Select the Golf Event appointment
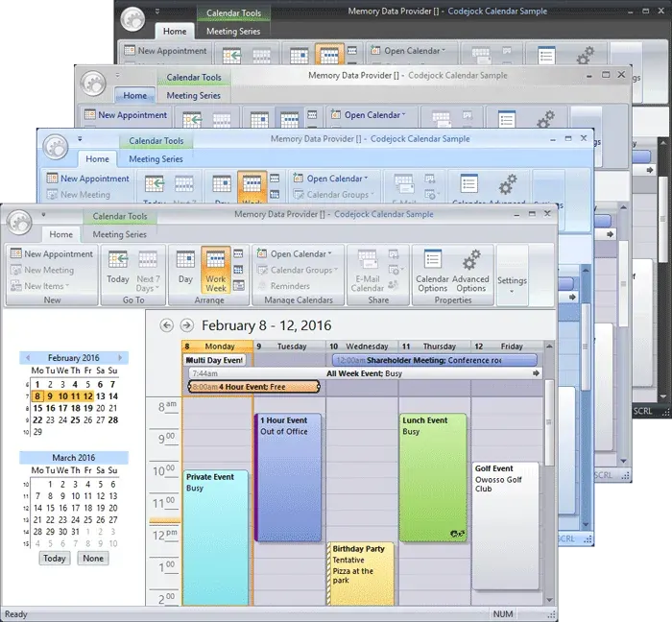Image resolution: width=672 pixels, height=622 pixels. [x=506, y=526]
